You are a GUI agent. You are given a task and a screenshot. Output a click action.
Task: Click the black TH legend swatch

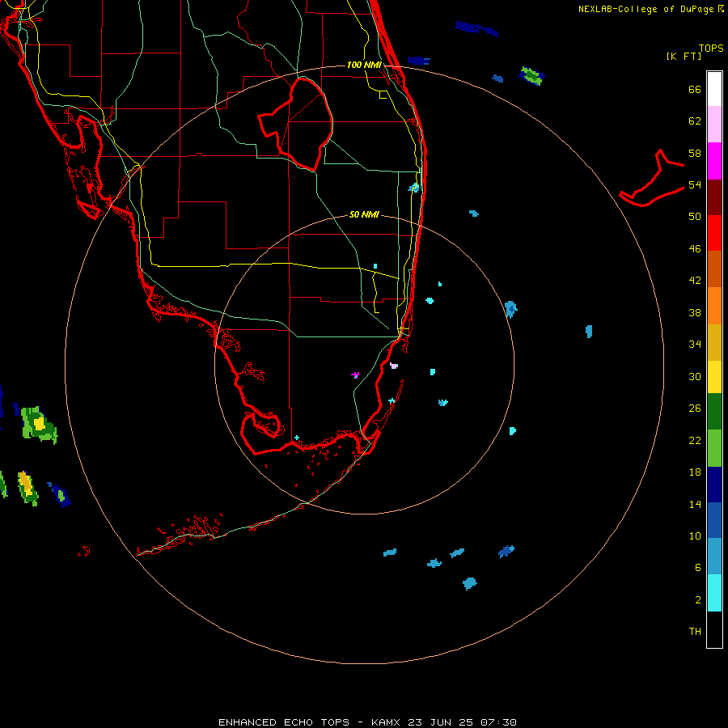tap(714, 629)
